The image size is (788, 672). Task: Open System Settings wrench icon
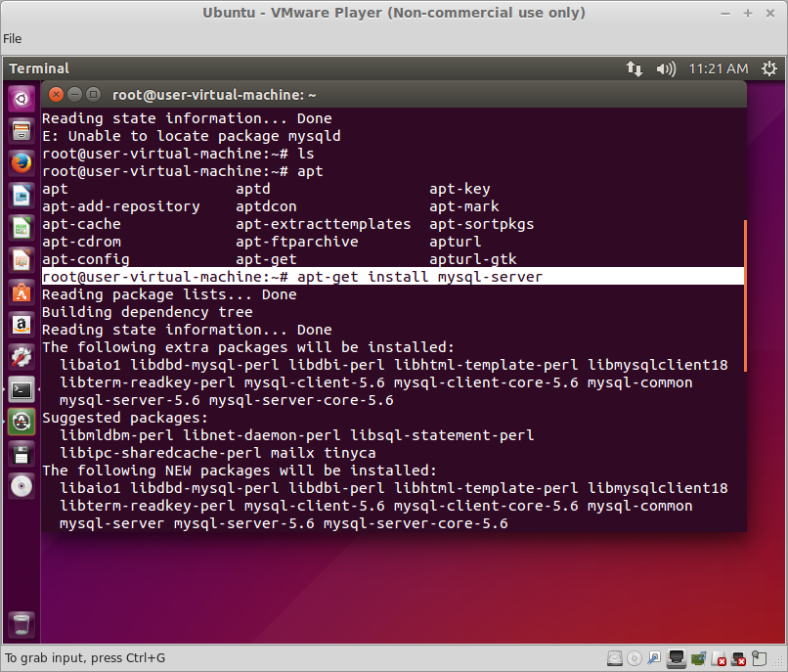pyautogui.click(x=22, y=357)
